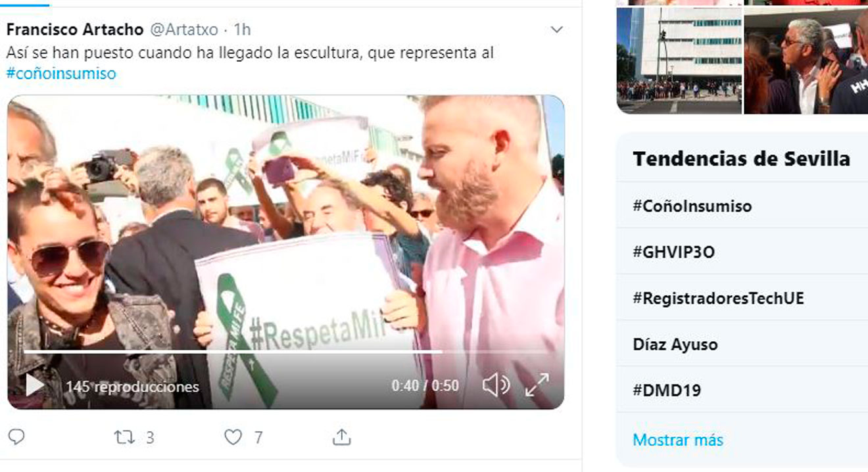Retweet Francisco Artacho's post
This screenshot has width=868, height=472.
pyautogui.click(x=125, y=437)
